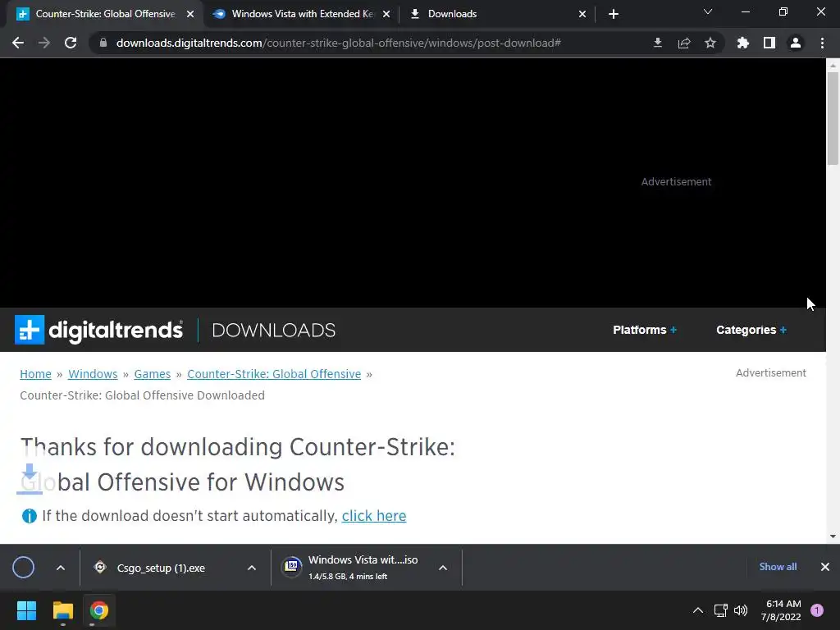The image size is (840, 630).
Task: Switch to the Windows Vista with Extended Kernel tab
Action: [x=302, y=14]
